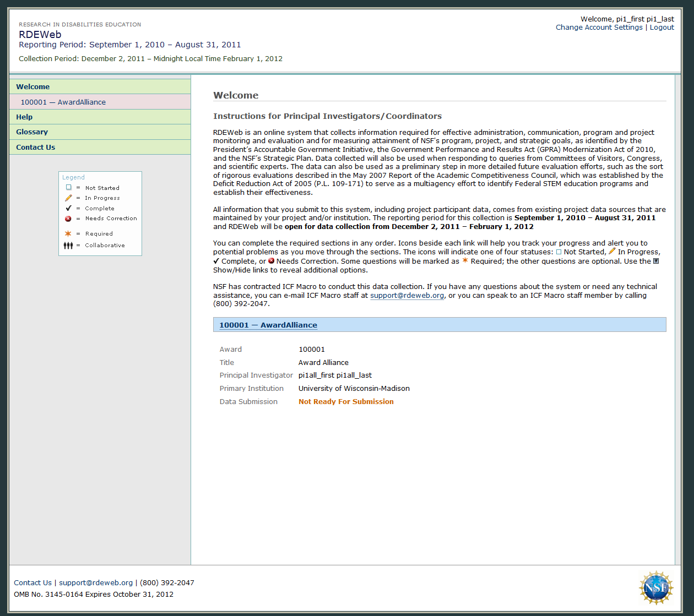Click the Not Started square icon in Legend
Viewport: 694px width, 616px height.
pos(68,188)
